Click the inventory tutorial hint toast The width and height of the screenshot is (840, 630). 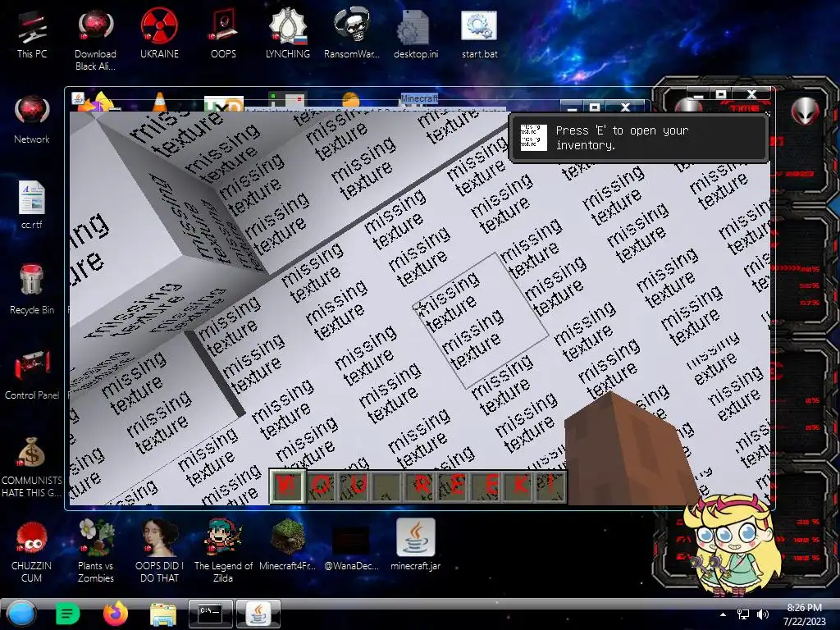coord(638,138)
